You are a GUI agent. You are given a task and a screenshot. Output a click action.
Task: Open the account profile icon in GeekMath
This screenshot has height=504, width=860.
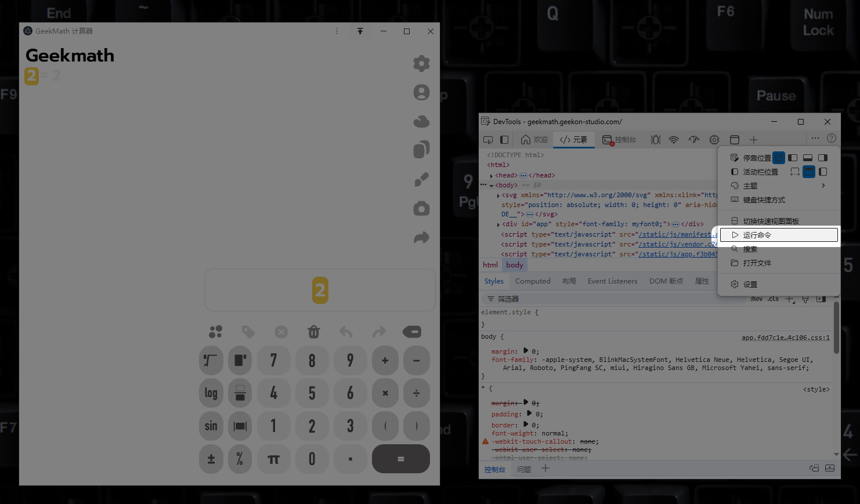tap(421, 92)
